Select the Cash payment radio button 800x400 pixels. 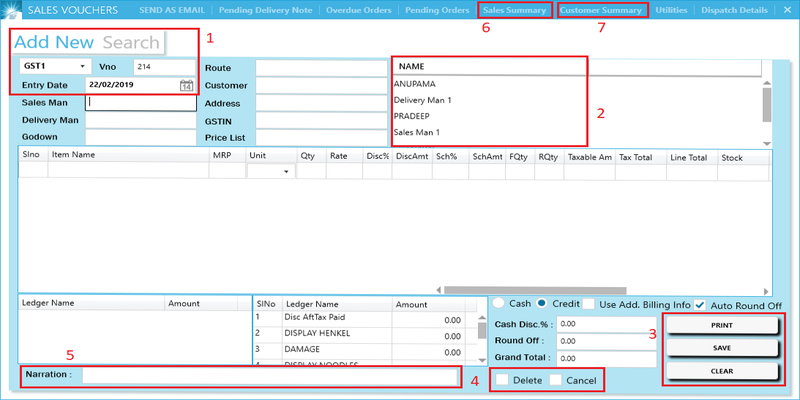pos(498,303)
